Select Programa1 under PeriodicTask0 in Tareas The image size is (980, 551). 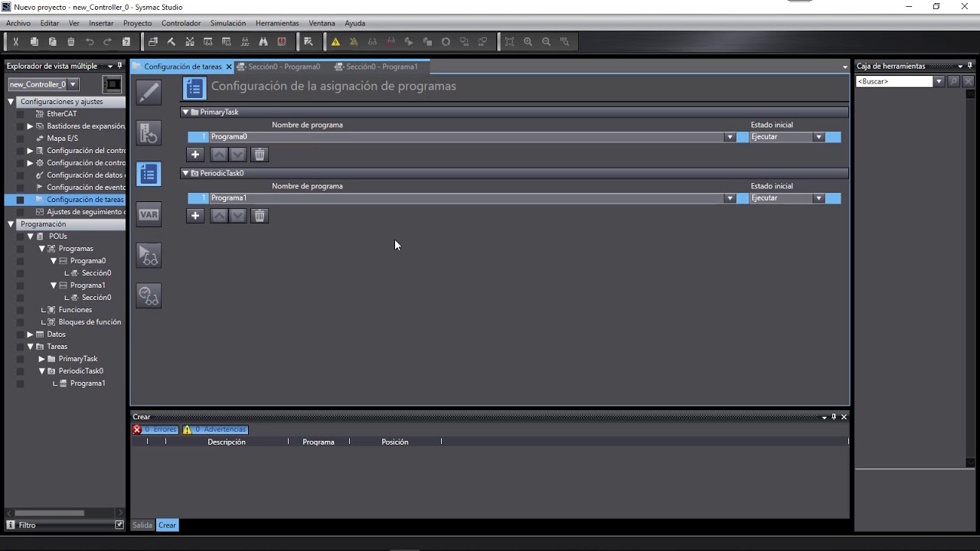[x=87, y=383]
